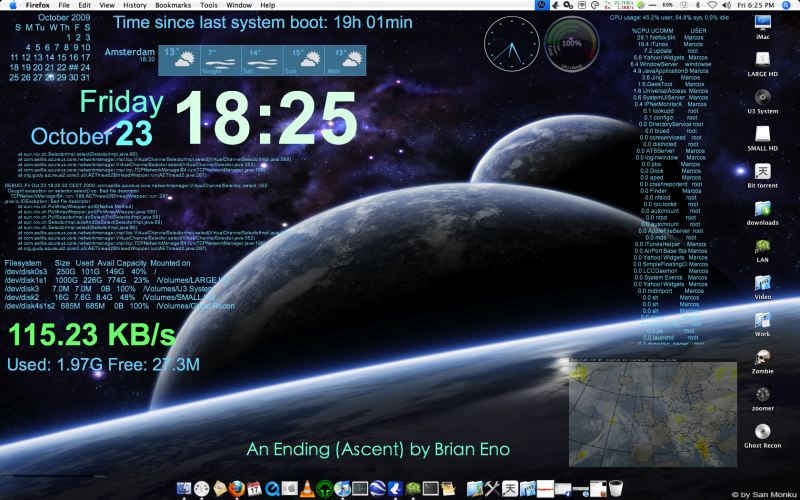Click the 69% battery indicator
The image size is (800, 500).
tap(667, 5)
